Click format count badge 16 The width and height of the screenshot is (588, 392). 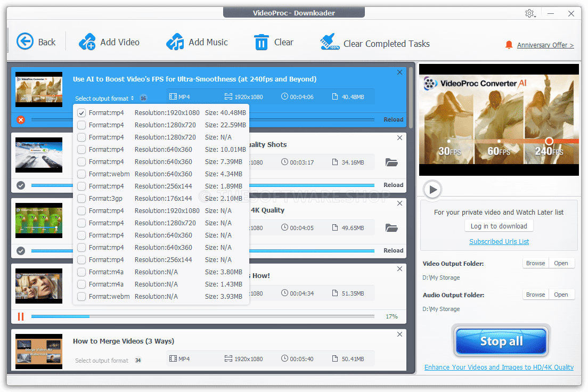[143, 99]
